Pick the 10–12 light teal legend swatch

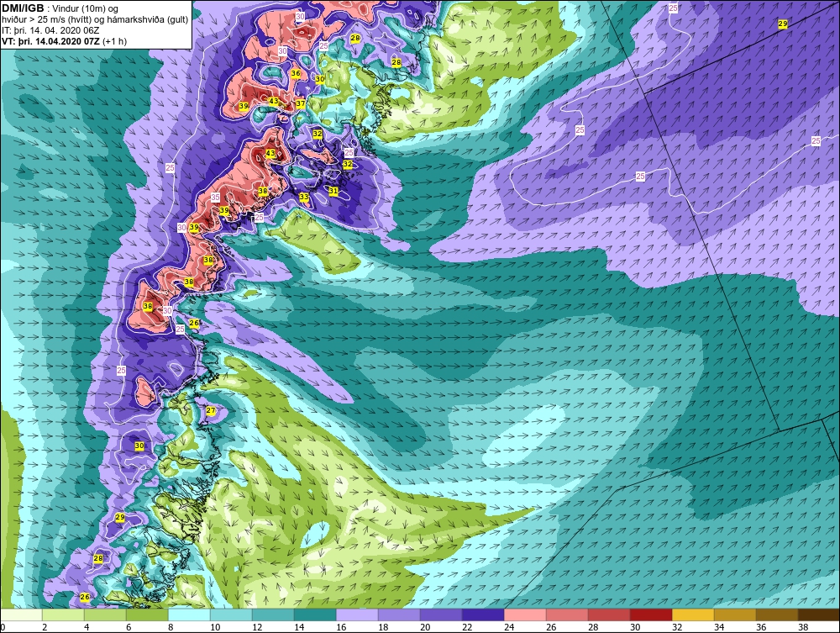pyautogui.click(x=232, y=615)
